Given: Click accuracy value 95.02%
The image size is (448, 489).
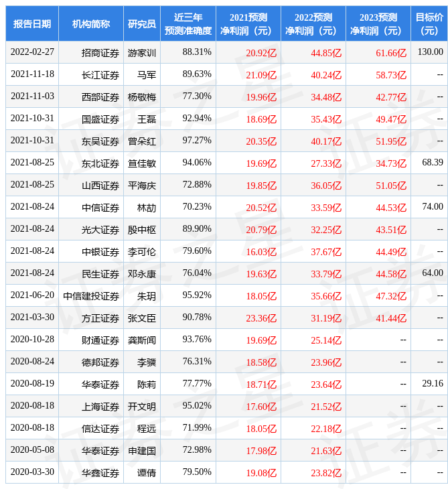Looking at the screenshot, I should pyautogui.click(x=197, y=406).
